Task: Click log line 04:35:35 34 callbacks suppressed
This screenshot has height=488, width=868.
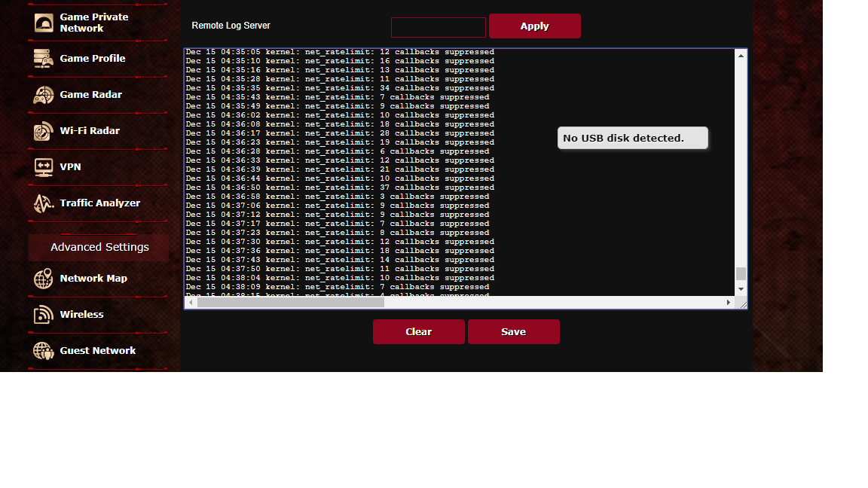Action: [x=340, y=88]
